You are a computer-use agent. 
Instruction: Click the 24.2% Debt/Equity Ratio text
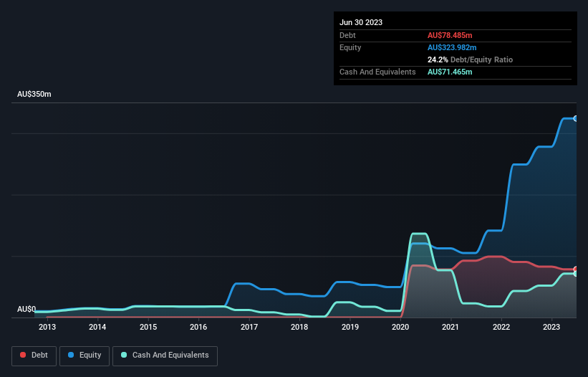tap(470, 59)
